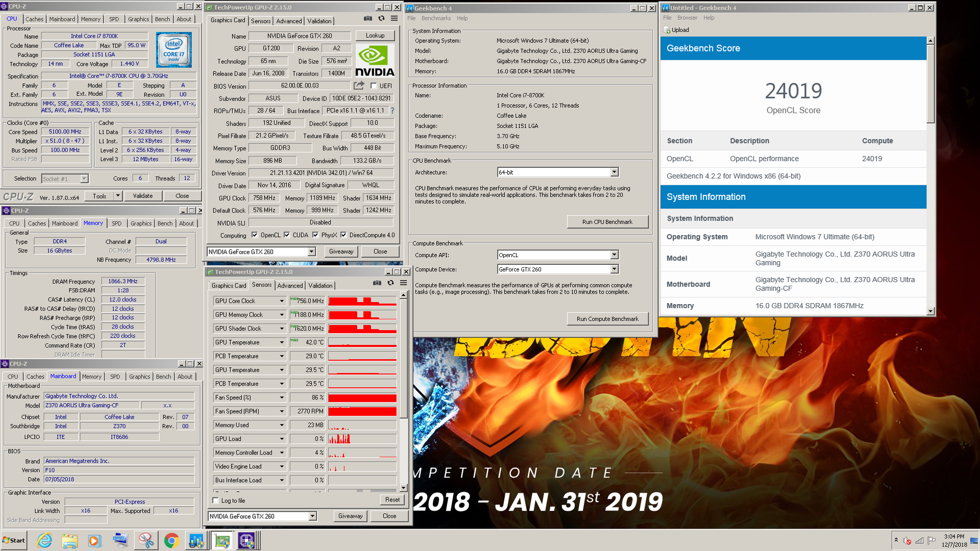Toggle the CUDA computing checkbox
The image size is (980, 551).
tap(287, 235)
